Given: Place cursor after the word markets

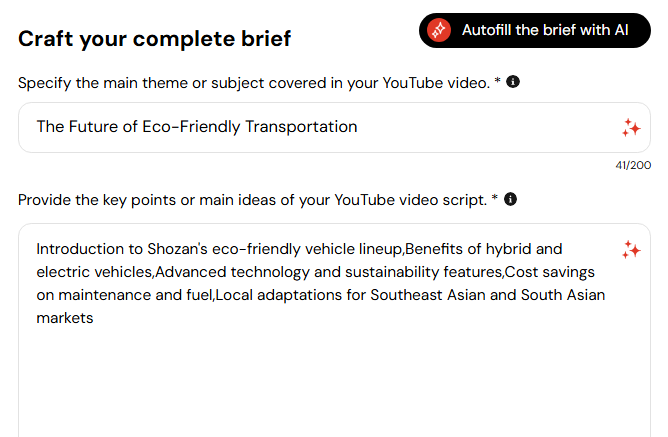Looking at the screenshot, I should point(94,318).
